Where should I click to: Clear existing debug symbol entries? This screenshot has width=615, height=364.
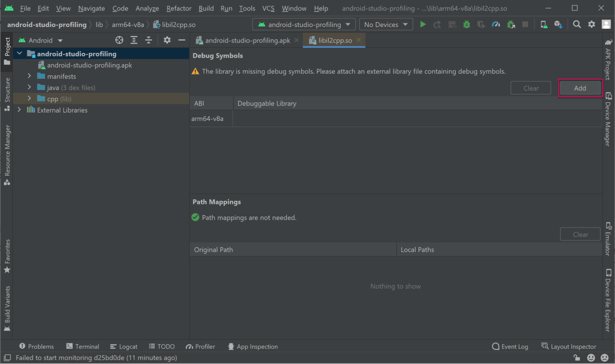530,88
